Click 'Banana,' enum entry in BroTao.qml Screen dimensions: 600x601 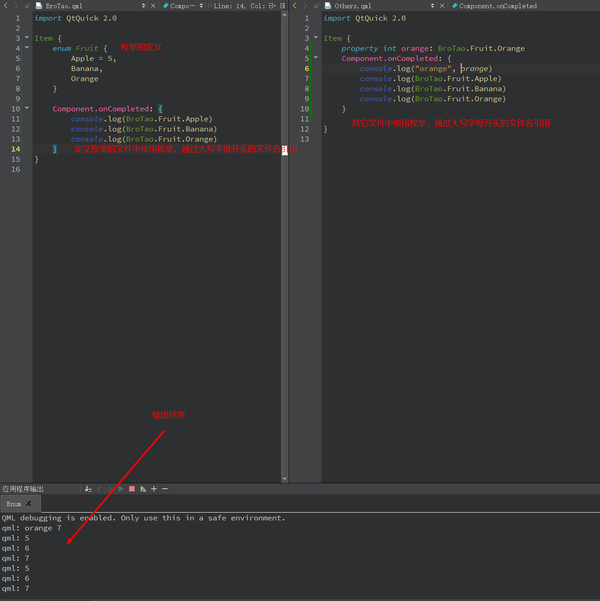(87, 69)
